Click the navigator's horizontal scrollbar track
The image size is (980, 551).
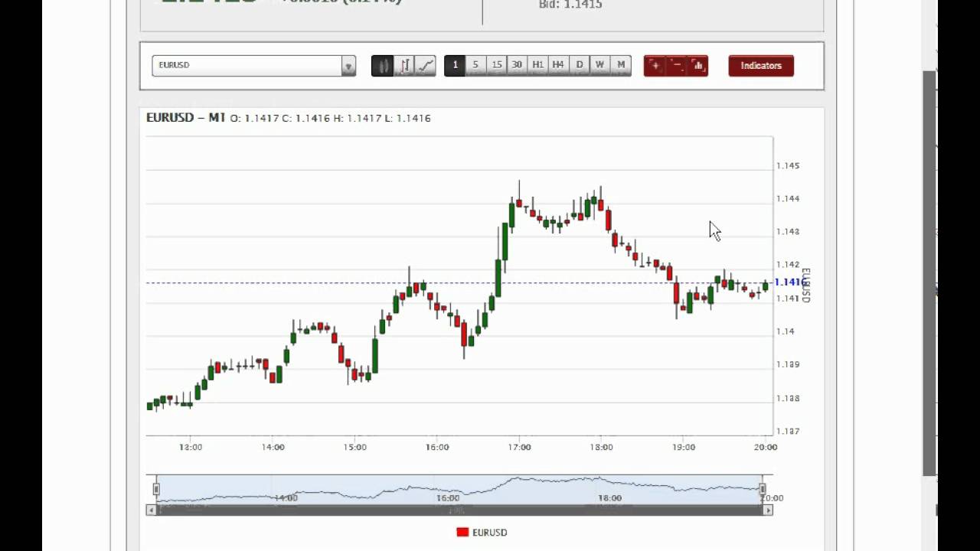(459, 510)
